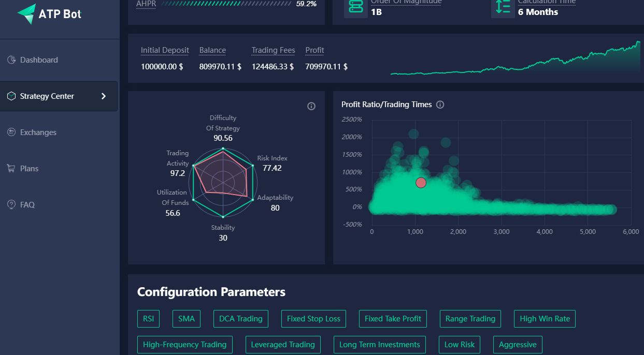Click the Plans shopping cart icon
644x355 pixels.
(x=11, y=169)
